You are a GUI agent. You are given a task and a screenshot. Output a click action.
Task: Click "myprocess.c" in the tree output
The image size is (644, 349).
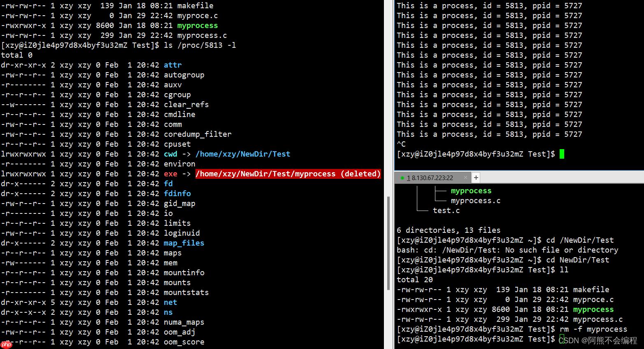[x=476, y=201]
